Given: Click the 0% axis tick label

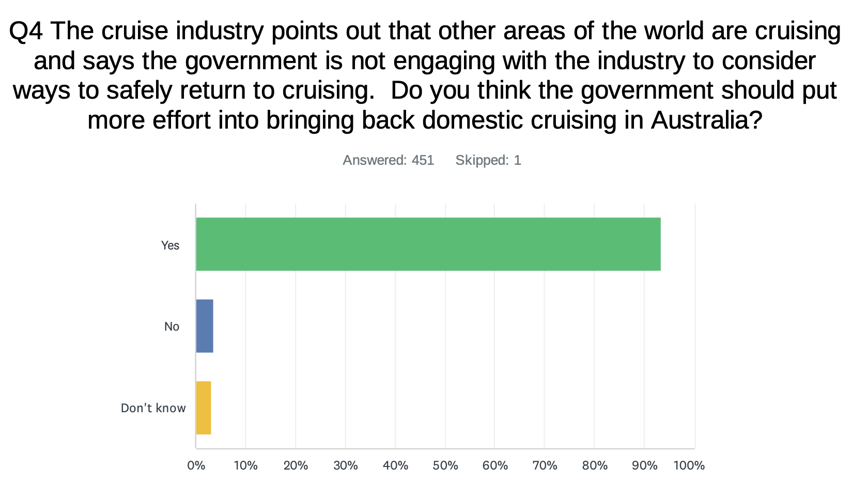Looking at the screenshot, I should click(196, 465).
